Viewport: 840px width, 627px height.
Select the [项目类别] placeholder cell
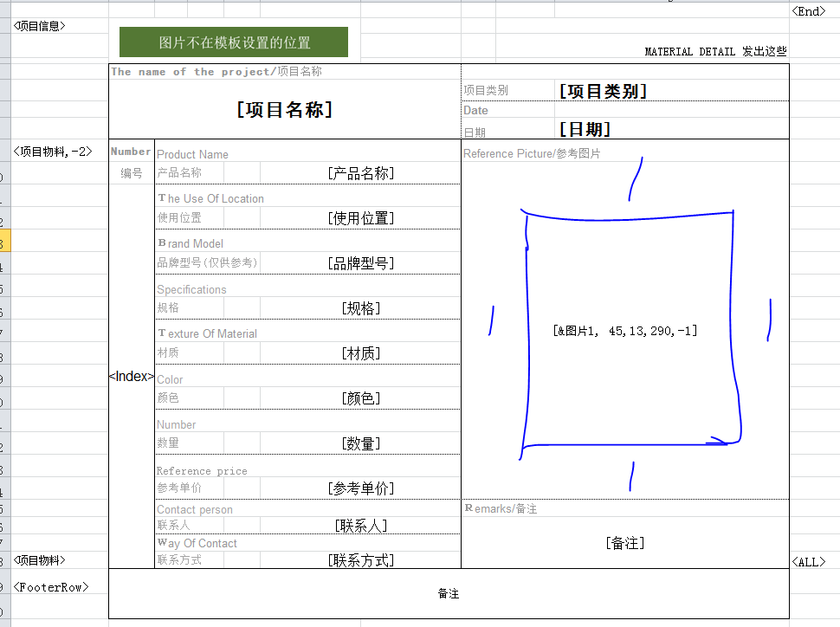603,91
